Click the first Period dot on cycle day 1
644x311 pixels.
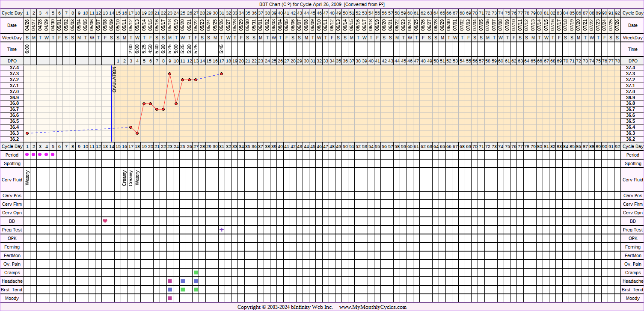tap(27, 155)
